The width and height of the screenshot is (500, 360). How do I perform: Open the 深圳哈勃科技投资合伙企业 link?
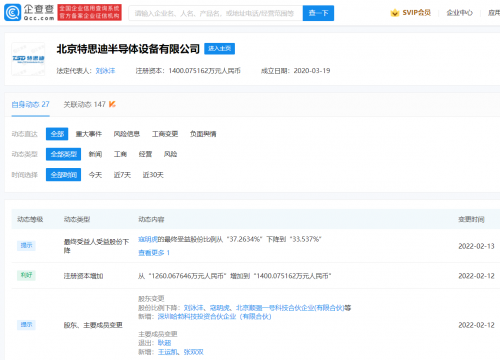point(214,316)
